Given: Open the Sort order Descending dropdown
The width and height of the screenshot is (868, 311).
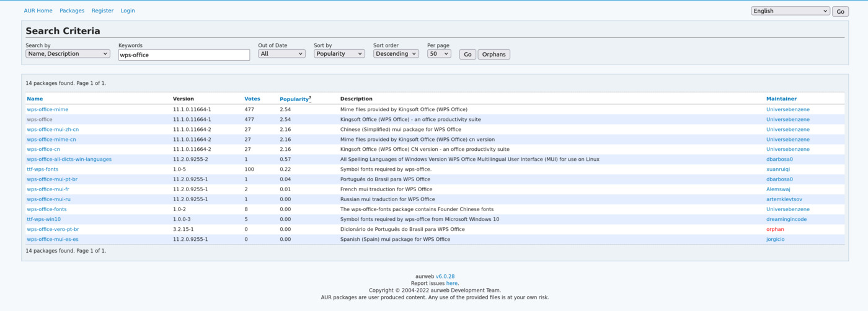Looking at the screenshot, I should (396, 54).
